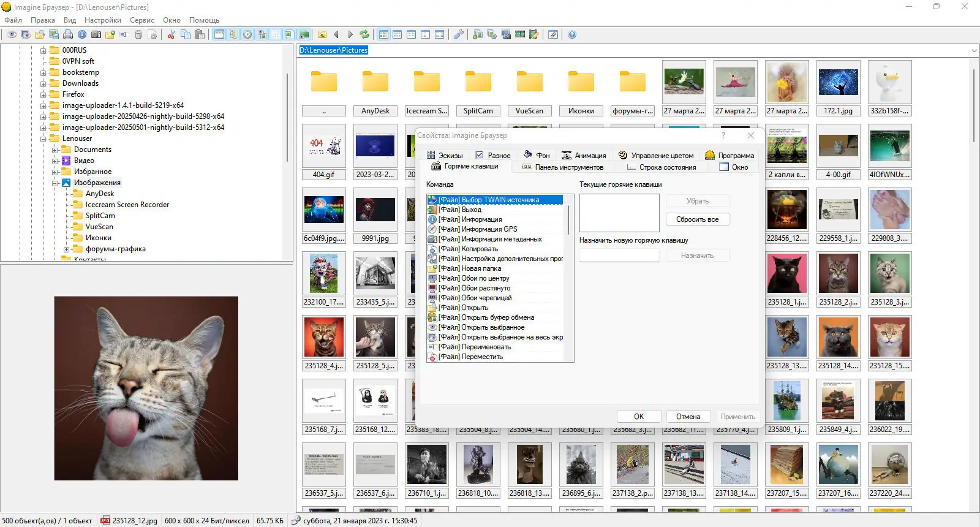The width and height of the screenshot is (980, 527).
Task: Click the save image diskette icon
Action: [x=54, y=34]
